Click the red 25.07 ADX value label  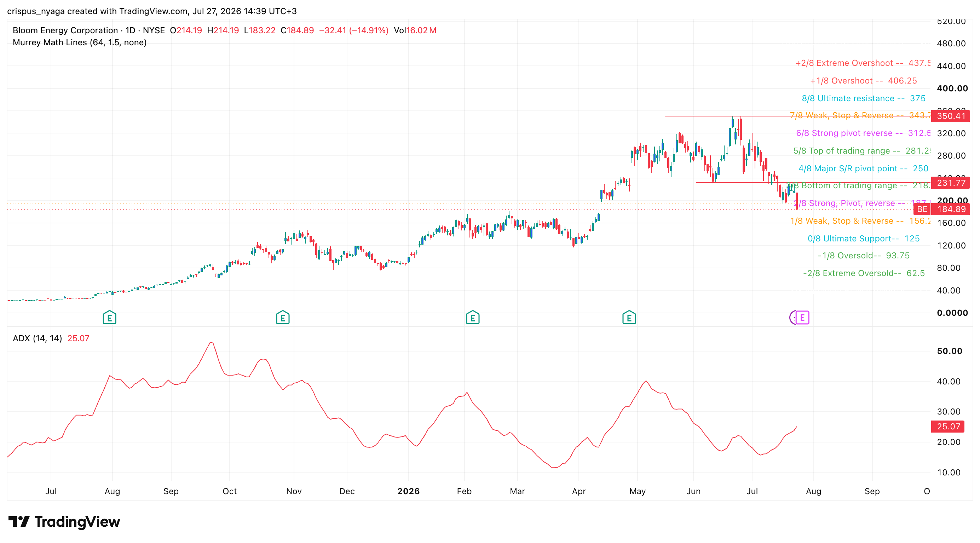pos(948,427)
